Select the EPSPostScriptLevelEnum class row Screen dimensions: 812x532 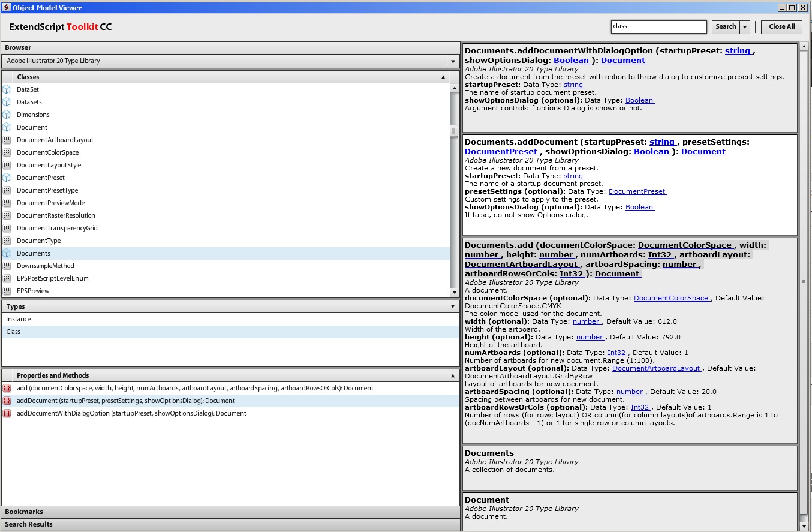tap(225, 278)
